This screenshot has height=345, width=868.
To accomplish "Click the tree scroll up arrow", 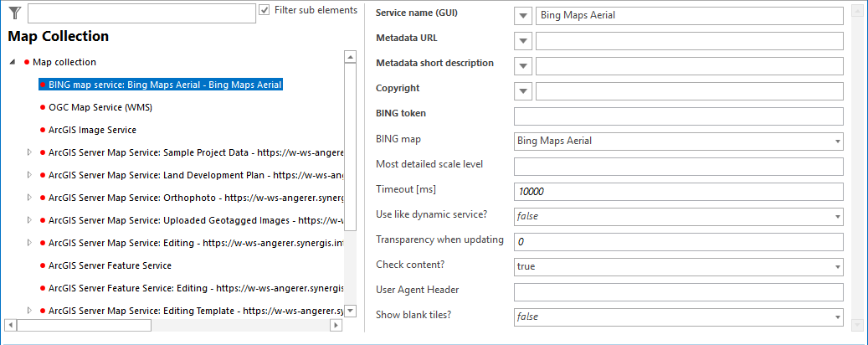I will tap(350, 56).
